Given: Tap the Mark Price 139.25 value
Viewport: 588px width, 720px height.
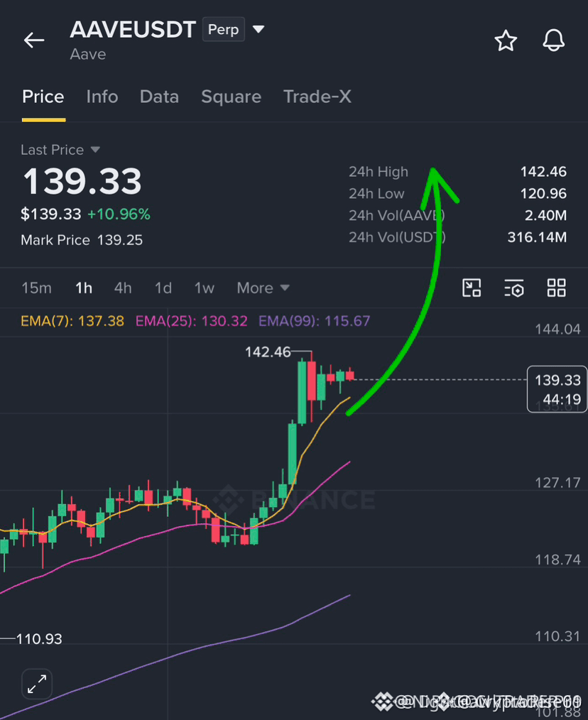Looking at the screenshot, I should pos(120,240).
